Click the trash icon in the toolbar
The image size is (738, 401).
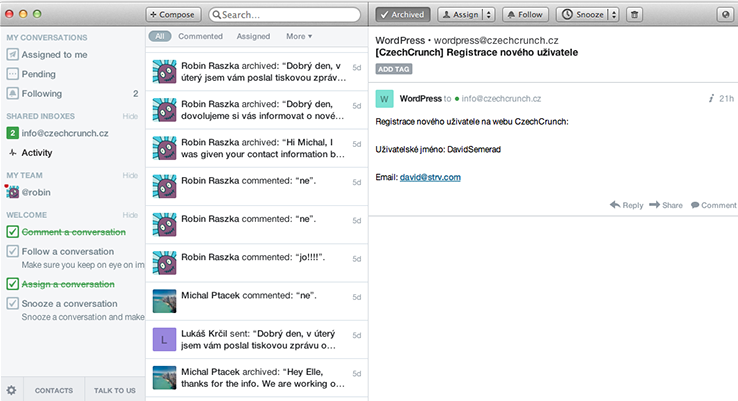[634, 15]
